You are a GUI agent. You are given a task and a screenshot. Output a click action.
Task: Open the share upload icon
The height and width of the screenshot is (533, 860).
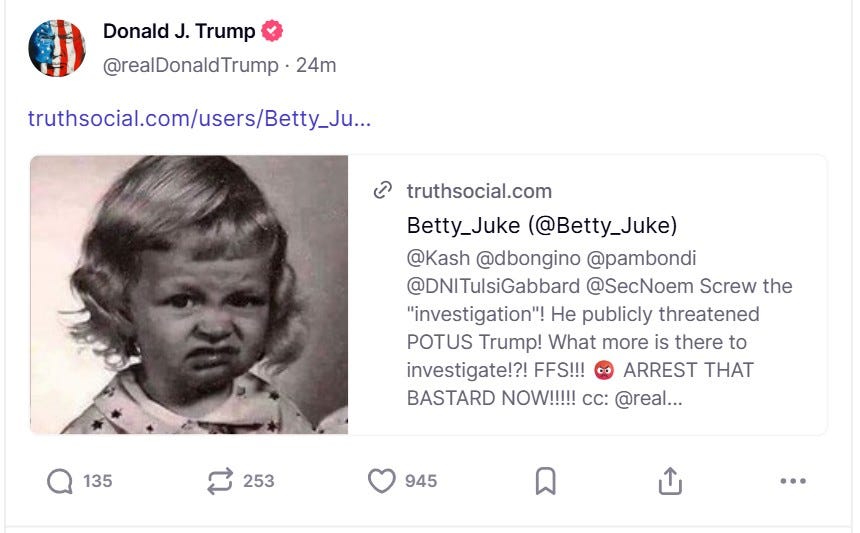point(670,481)
